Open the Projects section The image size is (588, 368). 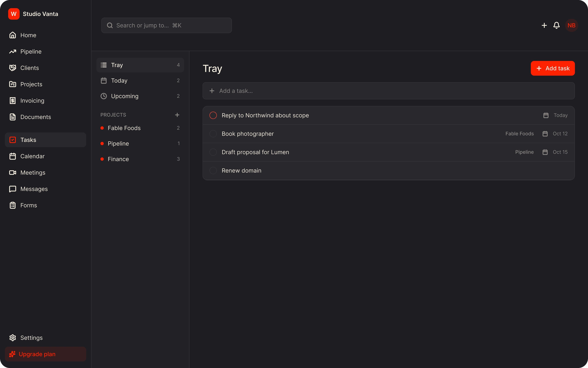[x=45, y=84]
